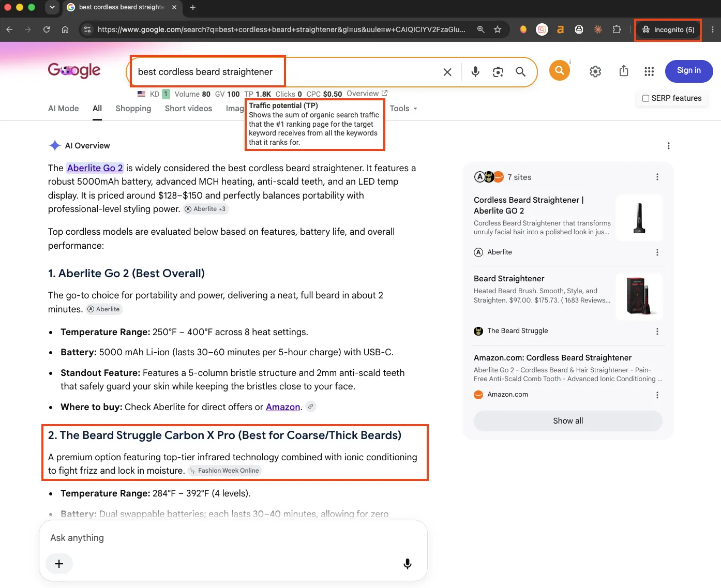The image size is (721, 588).
Task: Click the Google logo
Action: click(74, 70)
